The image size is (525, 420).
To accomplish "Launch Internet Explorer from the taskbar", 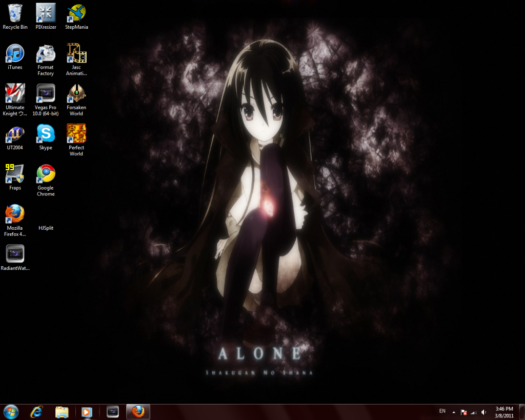I will (36, 412).
